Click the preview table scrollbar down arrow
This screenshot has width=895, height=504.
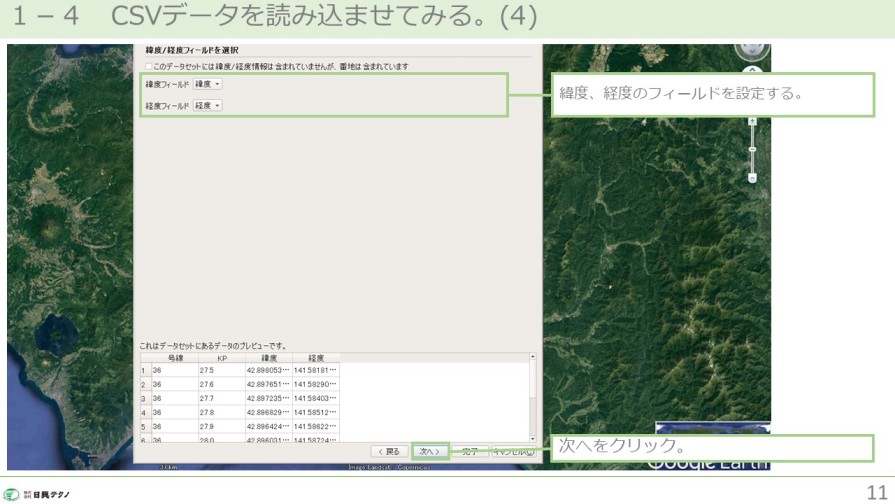click(x=532, y=440)
